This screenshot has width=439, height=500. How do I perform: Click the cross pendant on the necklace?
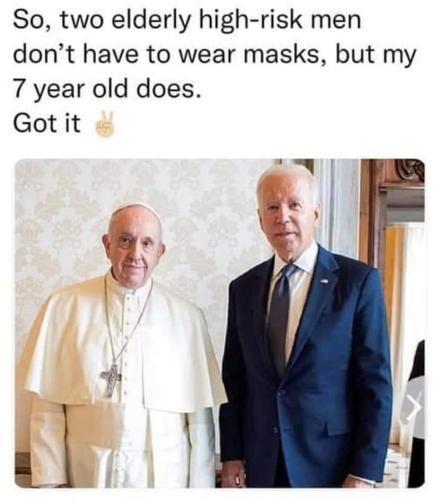(111, 380)
